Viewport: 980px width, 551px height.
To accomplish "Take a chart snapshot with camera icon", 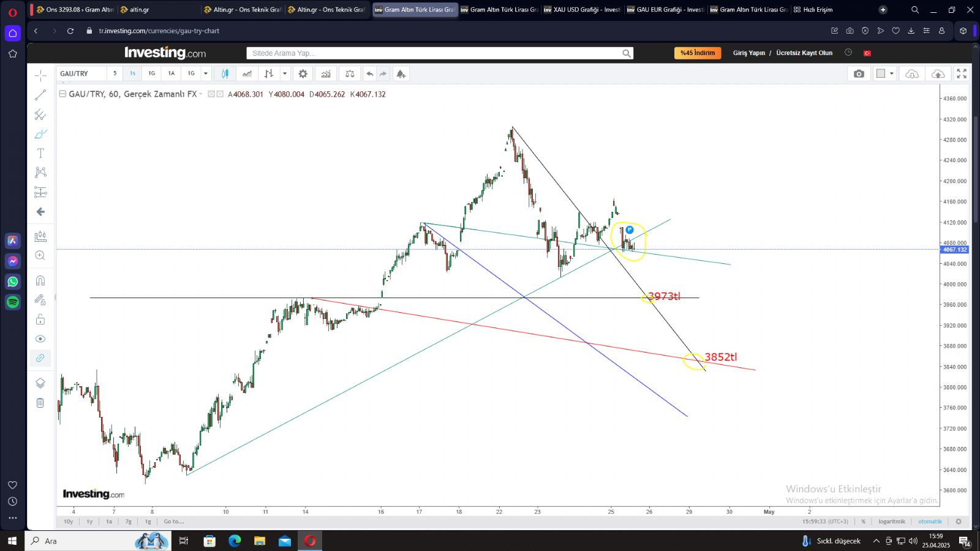I will pyautogui.click(x=859, y=73).
